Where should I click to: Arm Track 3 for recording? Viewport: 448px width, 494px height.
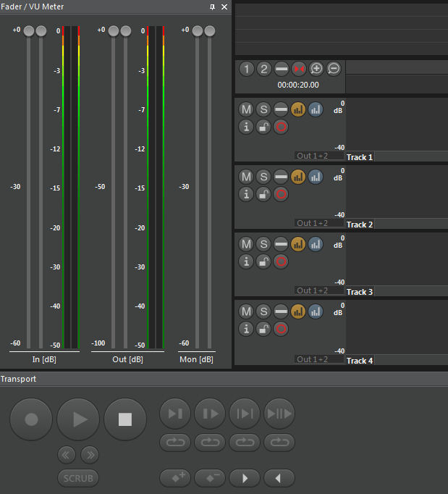(281, 261)
